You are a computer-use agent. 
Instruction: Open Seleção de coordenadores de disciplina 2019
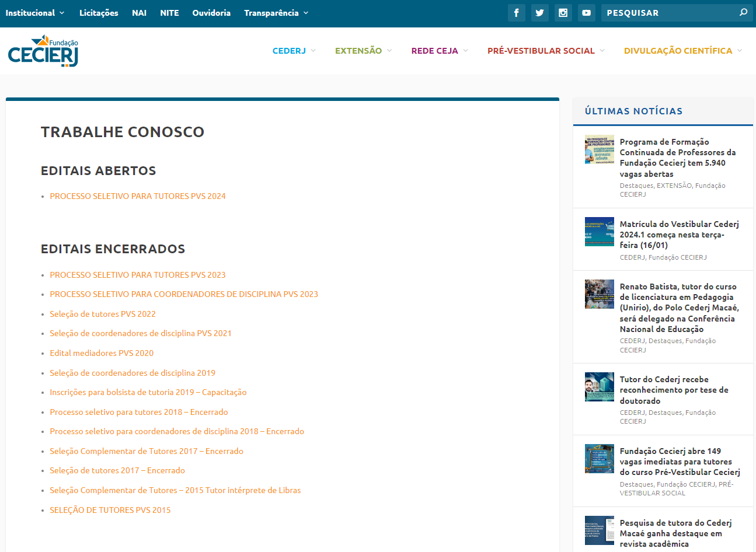point(133,373)
